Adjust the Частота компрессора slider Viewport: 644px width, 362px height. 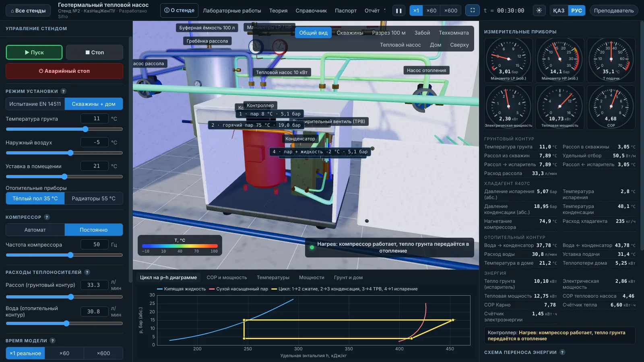64,255
